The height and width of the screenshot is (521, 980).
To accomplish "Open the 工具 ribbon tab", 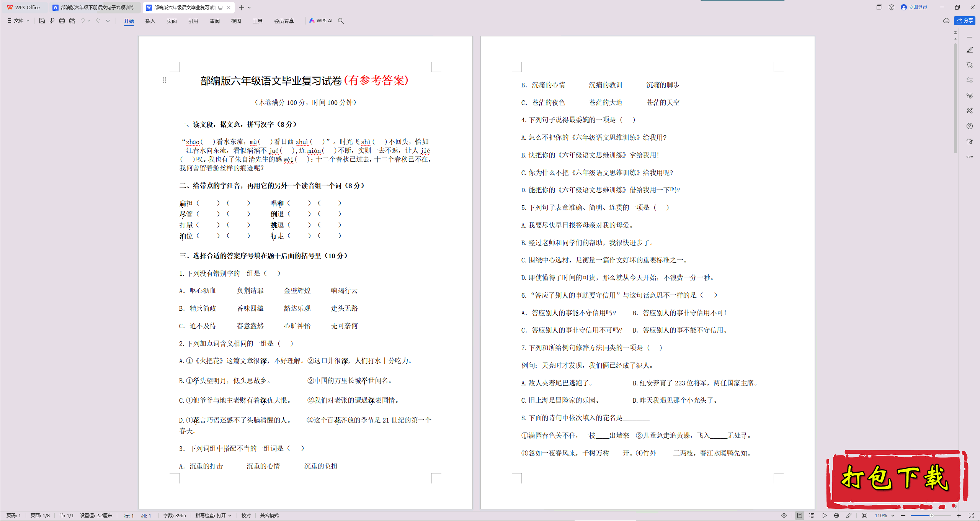I will click(x=257, y=21).
